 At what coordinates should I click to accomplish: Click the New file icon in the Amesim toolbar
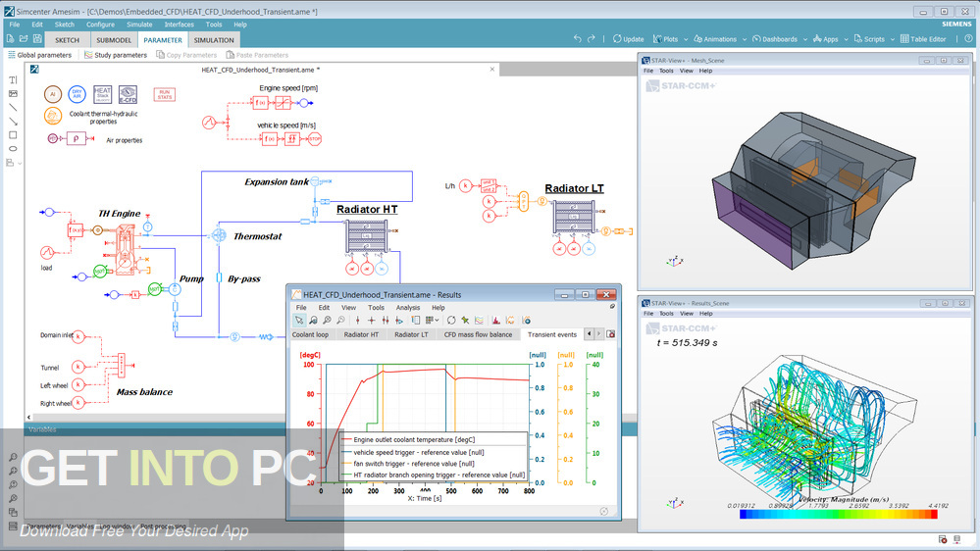10,39
